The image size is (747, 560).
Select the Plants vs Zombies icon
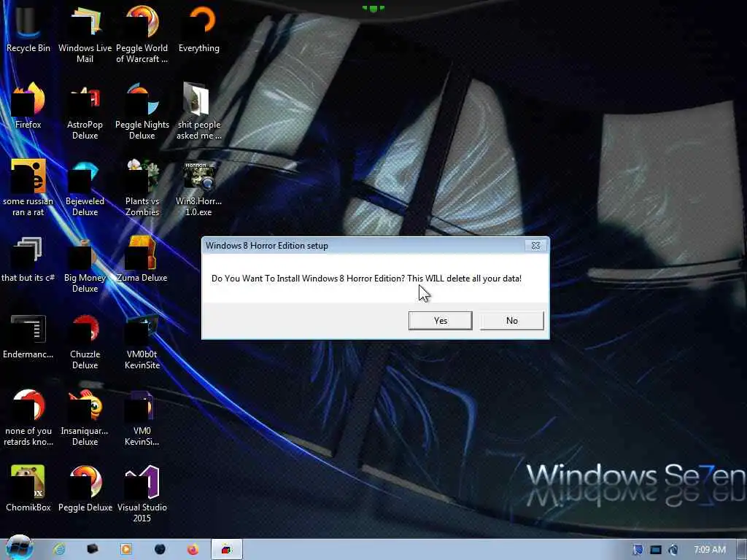pyautogui.click(x=142, y=187)
